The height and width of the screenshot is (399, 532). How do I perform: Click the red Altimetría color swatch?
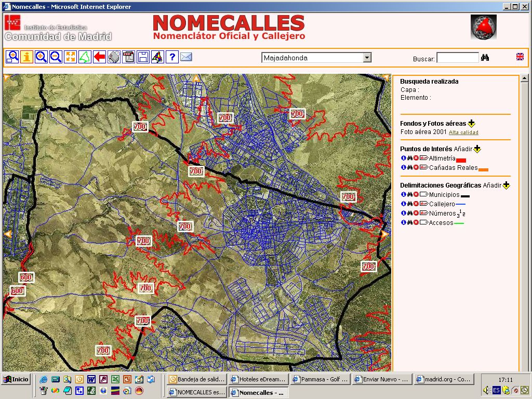tap(461, 161)
